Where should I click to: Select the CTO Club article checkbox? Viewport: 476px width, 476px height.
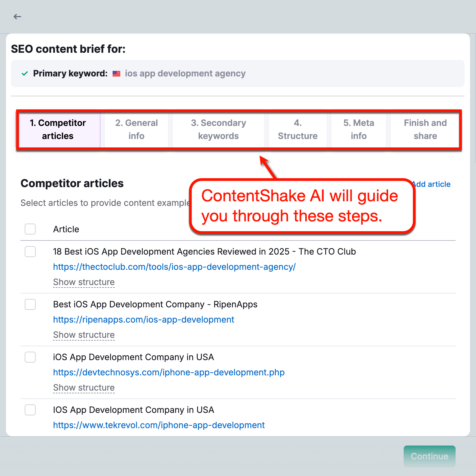coord(30,252)
